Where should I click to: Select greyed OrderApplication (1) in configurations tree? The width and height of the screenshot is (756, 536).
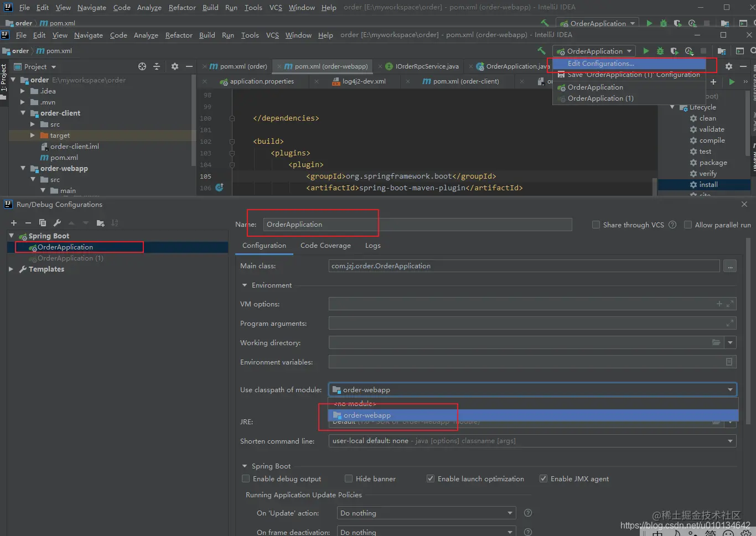pos(70,258)
